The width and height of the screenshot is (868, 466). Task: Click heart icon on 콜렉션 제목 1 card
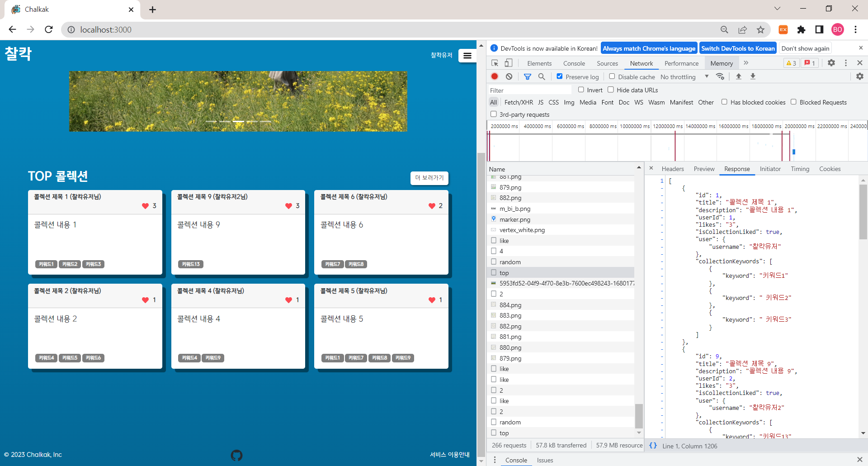pyautogui.click(x=145, y=206)
